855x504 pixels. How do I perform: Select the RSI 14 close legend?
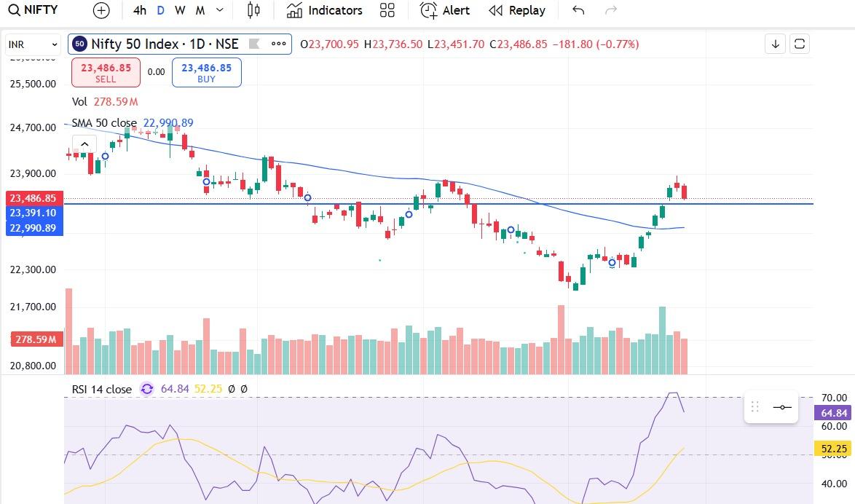102,390
